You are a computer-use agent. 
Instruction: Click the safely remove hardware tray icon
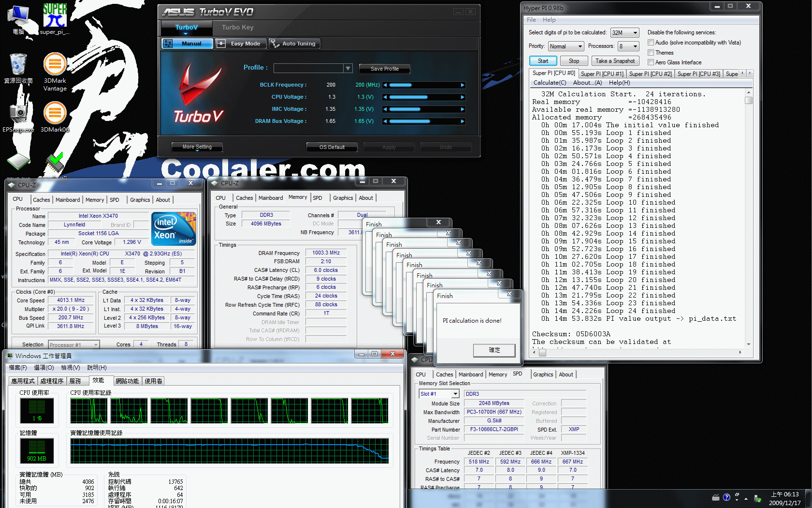point(757,498)
